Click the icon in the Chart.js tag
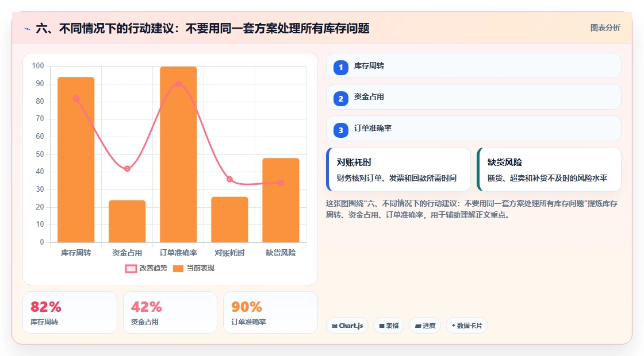This screenshot has width=644, height=356. 335,326
